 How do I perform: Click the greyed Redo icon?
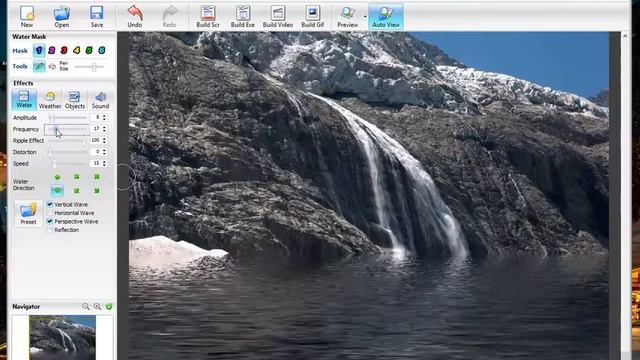pyautogui.click(x=169, y=16)
